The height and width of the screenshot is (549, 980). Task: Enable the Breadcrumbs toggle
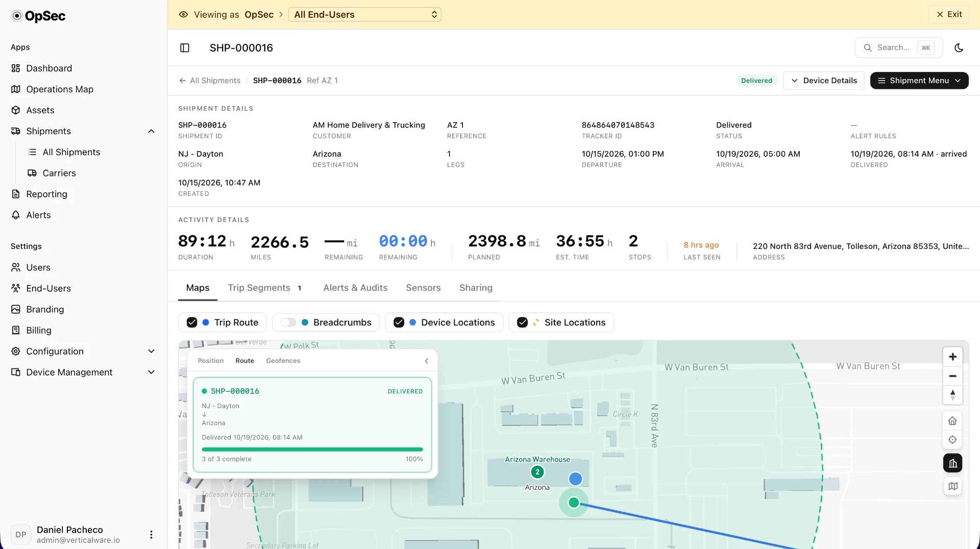pos(288,322)
